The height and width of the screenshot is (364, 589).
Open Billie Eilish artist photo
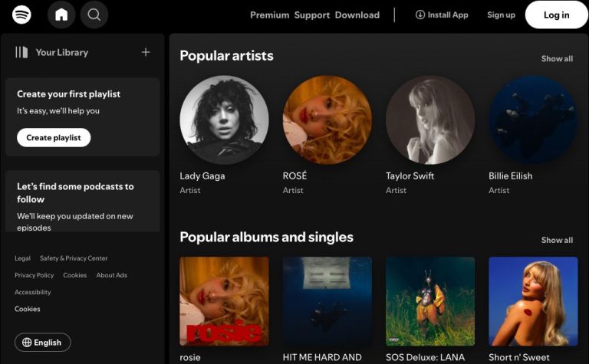click(533, 120)
